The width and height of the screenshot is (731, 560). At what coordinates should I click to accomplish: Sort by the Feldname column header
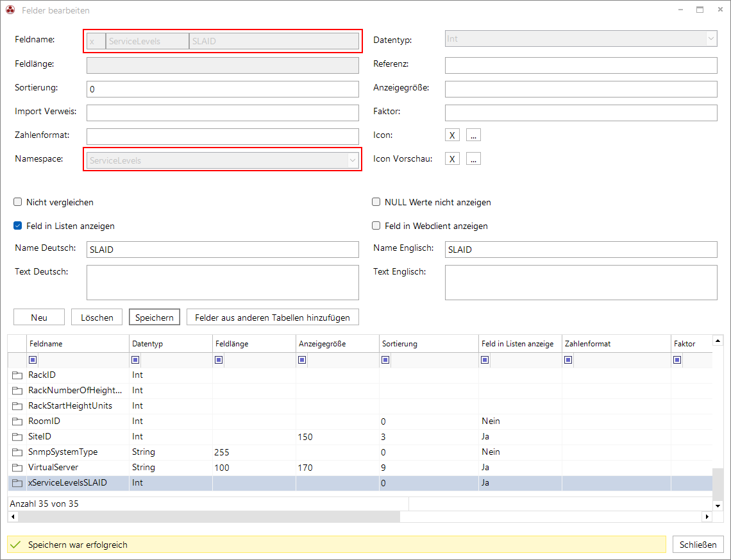click(x=78, y=344)
